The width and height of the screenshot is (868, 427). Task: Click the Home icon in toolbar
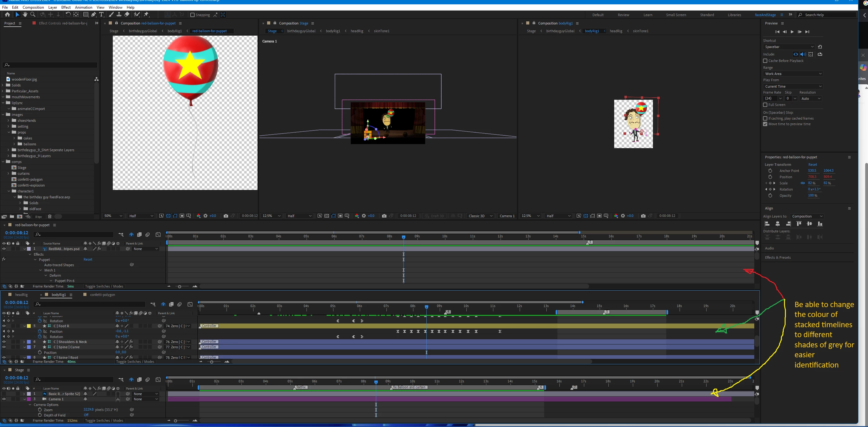[x=7, y=15]
